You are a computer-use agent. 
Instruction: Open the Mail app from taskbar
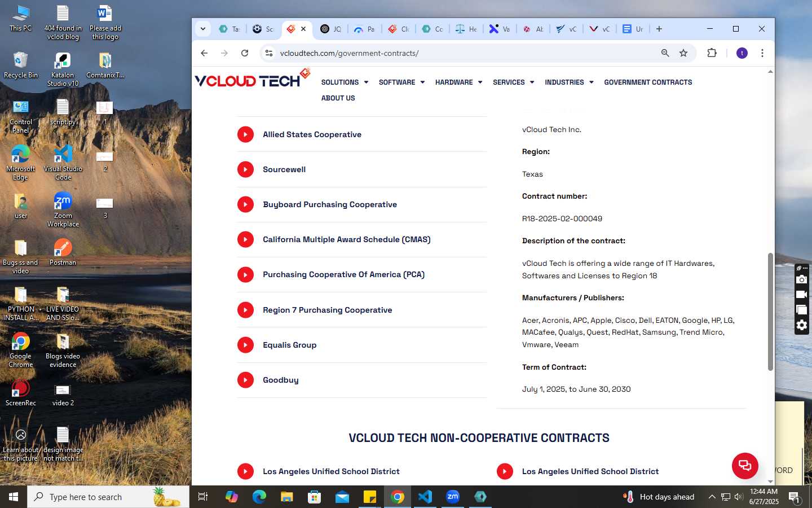click(342, 497)
